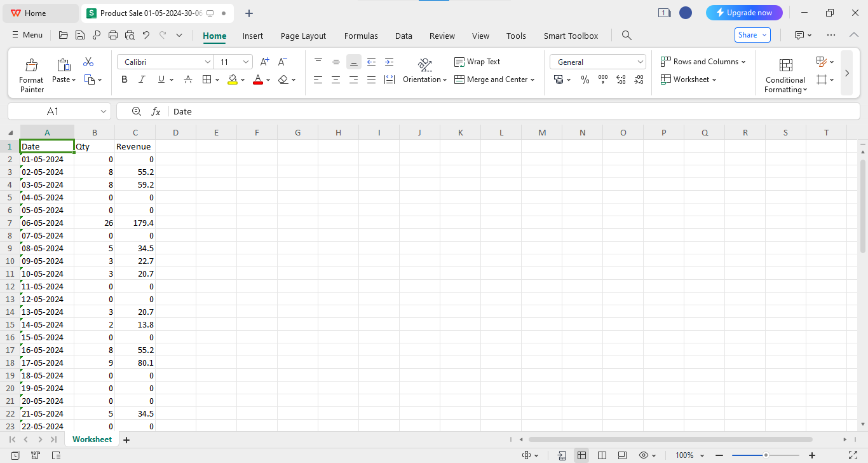Viewport: 868px width, 463px height.
Task: Zoom in using the plus button in the status bar
Action: click(x=812, y=455)
